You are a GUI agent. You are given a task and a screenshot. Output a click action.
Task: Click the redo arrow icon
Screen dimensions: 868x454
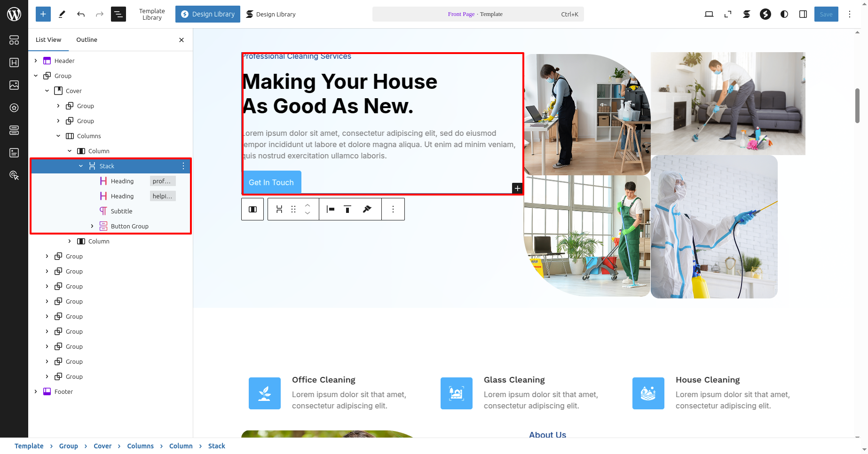pyautogui.click(x=100, y=14)
